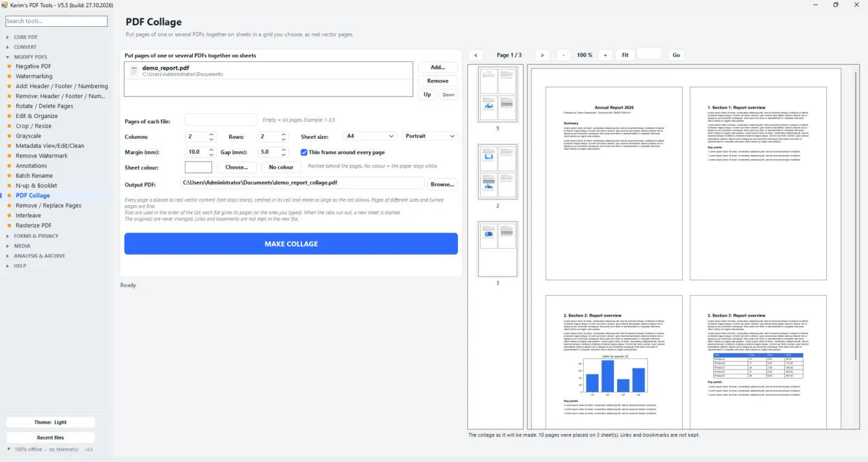Image resolution: width=868 pixels, height=462 pixels.
Task: Zoom in with the plus button
Action: tap(605, 55)
